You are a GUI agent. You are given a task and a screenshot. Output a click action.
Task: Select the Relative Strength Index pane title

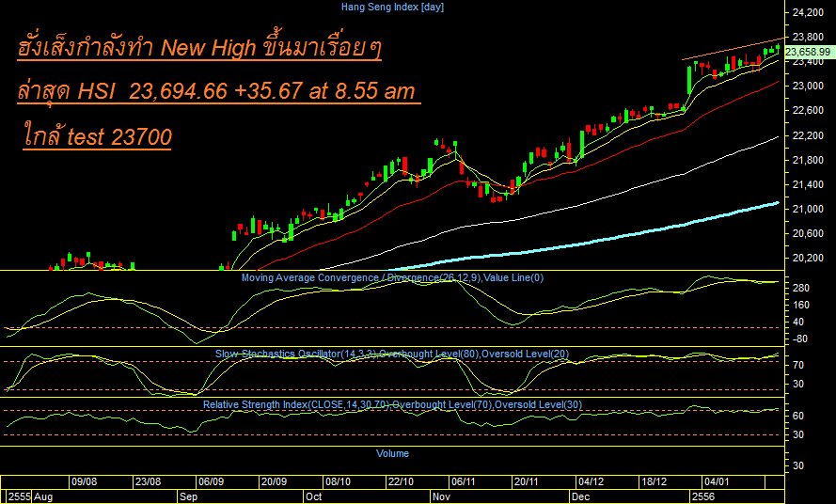tap(392, 405)
